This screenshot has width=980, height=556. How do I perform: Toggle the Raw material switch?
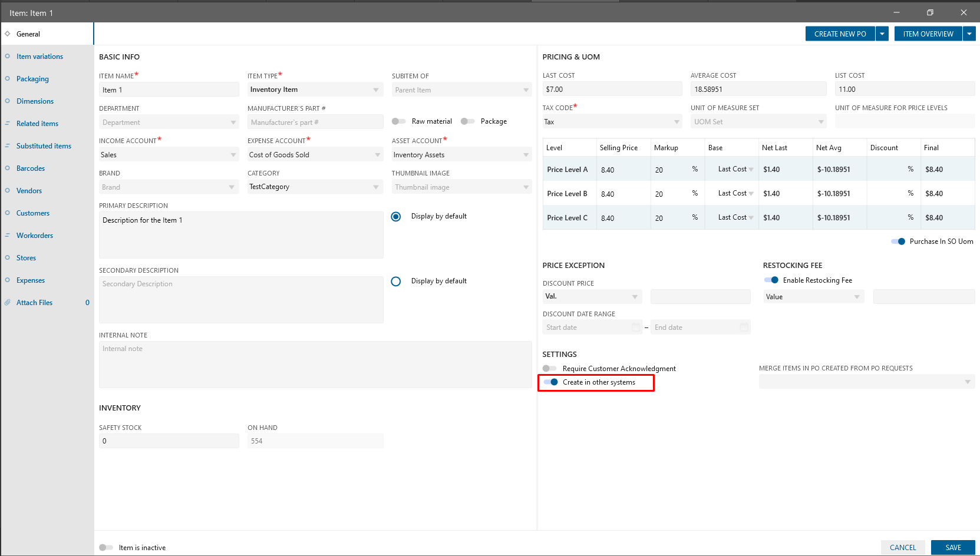tap(399, 121)
